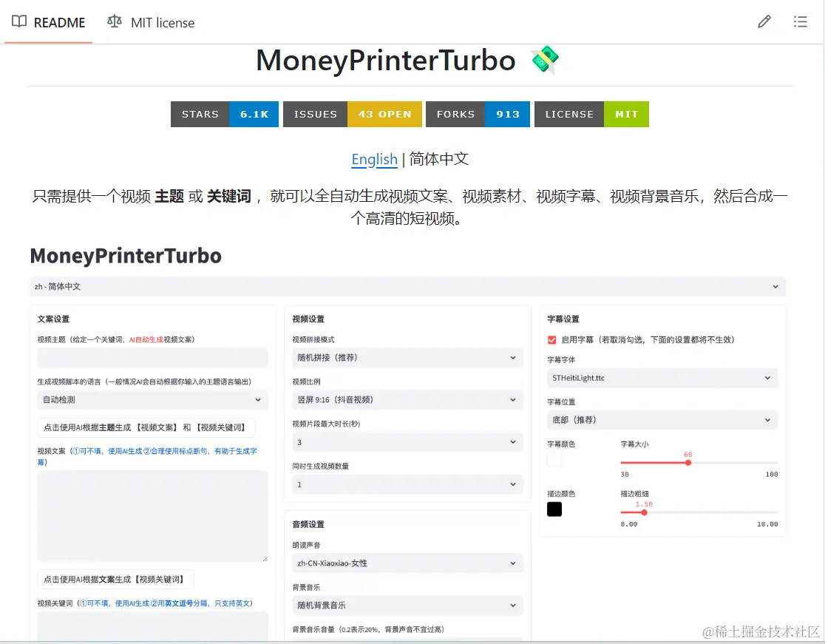Expand the 同时生成视频数量 dropdown showing 1
This screenshot has width=825, height=644.
point(408,484)
